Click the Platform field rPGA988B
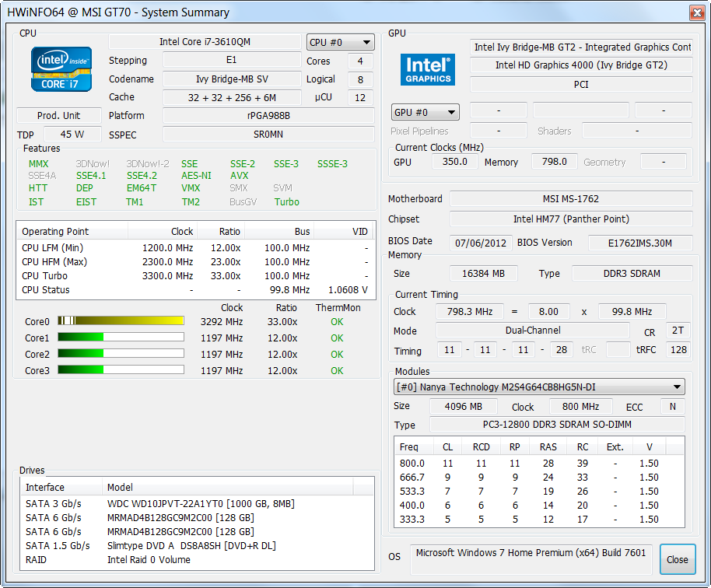The image size is (711, 588). coord(269,116)
